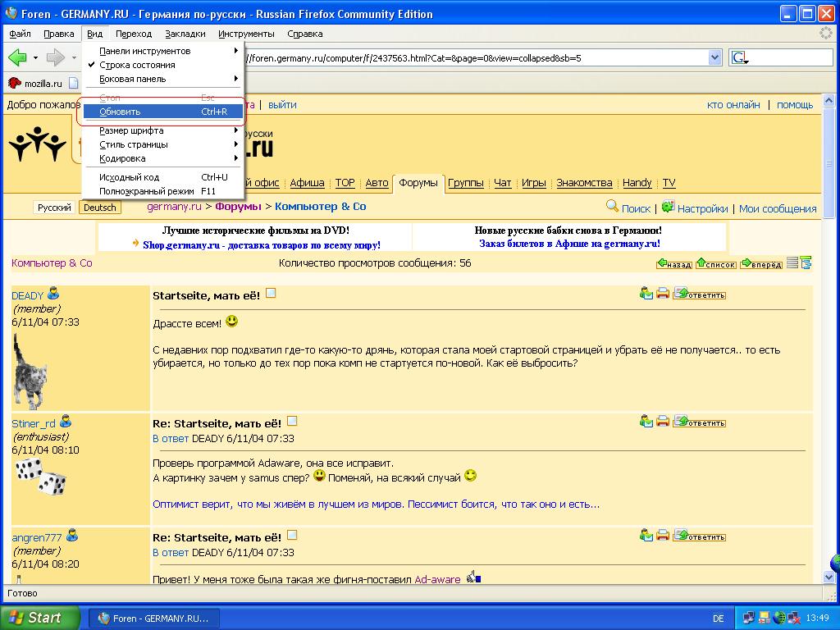Image resolution: width=840 pixels, height=630 pixels.
Task: Open the Мои сообщения link
Action: coord(778,209)
